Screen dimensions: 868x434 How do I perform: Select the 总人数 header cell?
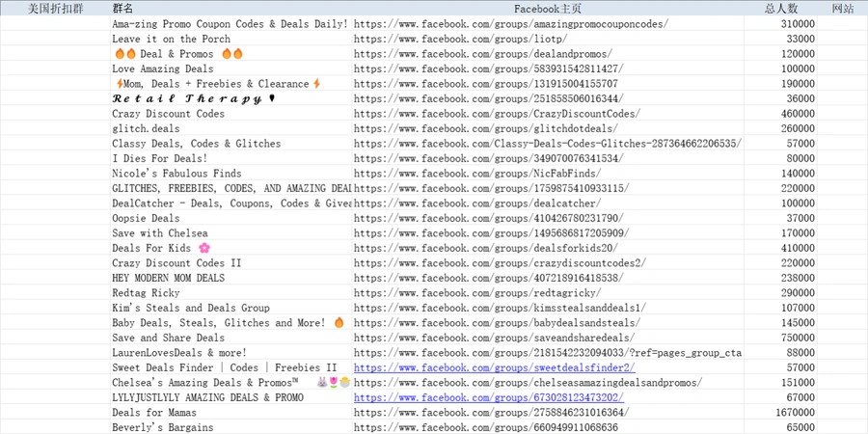[780, 9]
